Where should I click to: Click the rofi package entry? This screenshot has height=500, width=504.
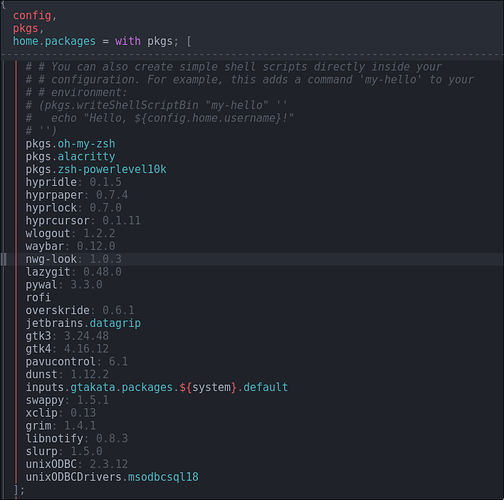tap(38, 297)
